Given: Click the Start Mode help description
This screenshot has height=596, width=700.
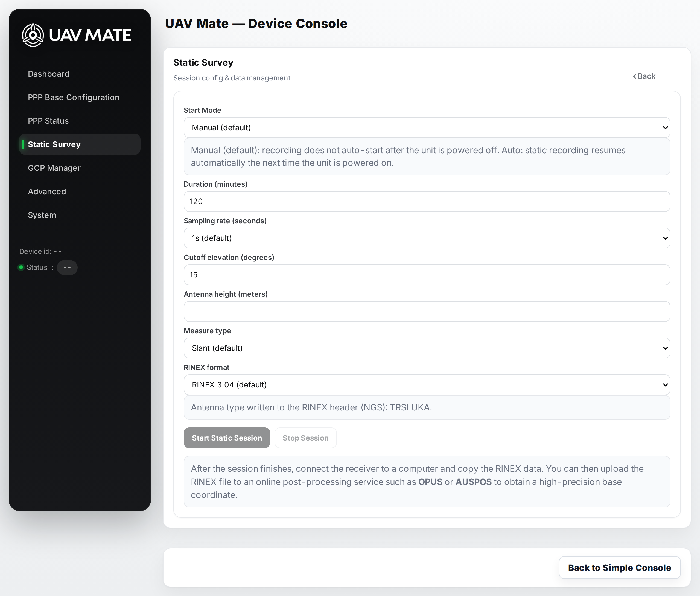Looking at the screenshot, I should pyautogui.click(x=427, y=157).
